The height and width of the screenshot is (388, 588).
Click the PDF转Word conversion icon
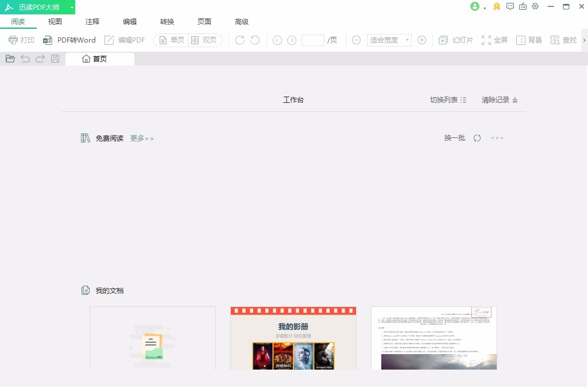[69, 40]
